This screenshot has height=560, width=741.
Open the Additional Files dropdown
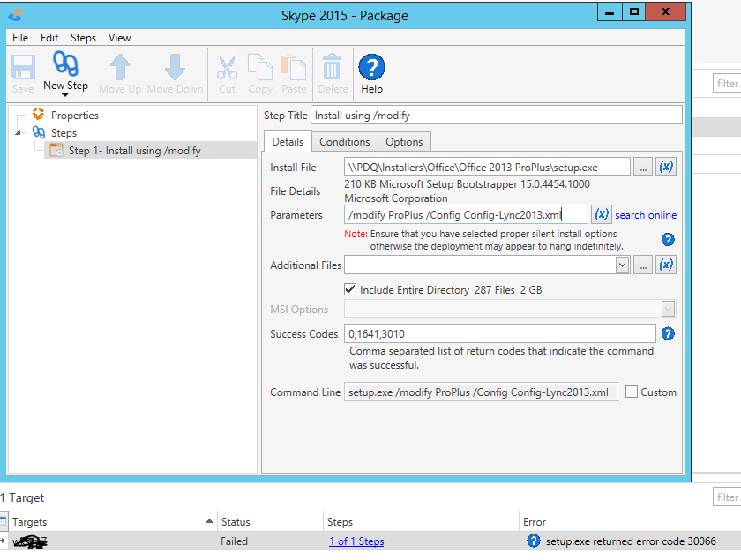click(x=622, y=265)
